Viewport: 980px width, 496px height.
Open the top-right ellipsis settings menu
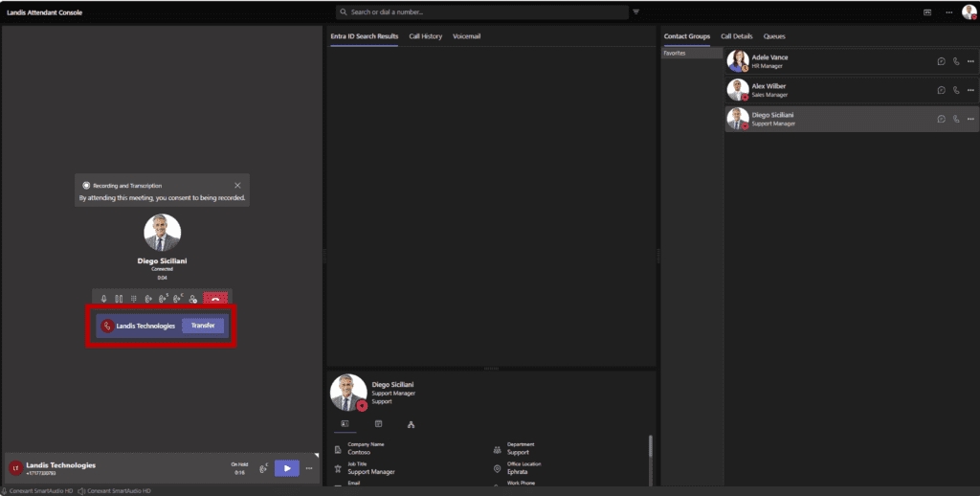tap(948, 12)
